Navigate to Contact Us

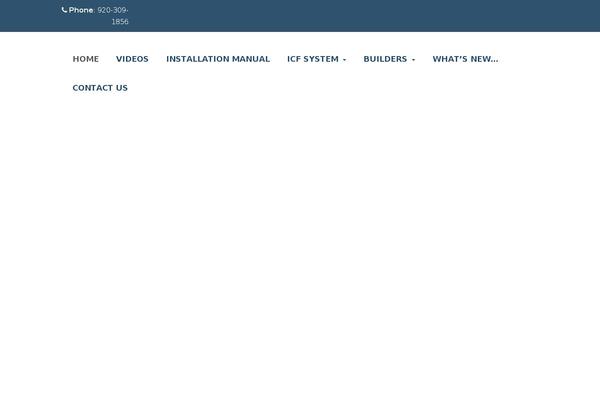pyautogui.click(x=100, y=88)
